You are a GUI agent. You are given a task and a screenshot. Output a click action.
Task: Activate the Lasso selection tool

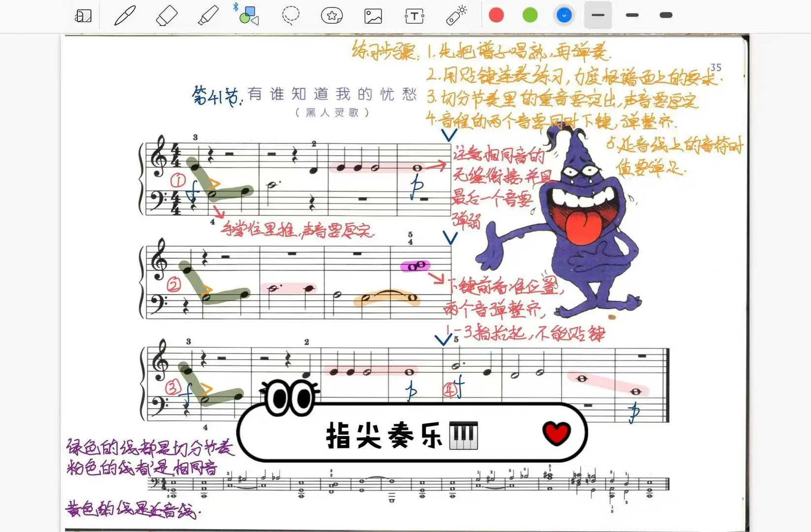point(291,15)
